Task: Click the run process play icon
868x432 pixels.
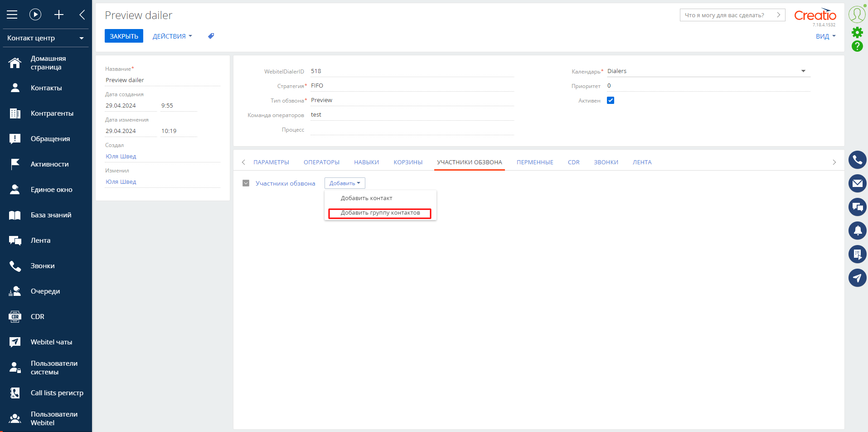Action: tap(35, 15)
